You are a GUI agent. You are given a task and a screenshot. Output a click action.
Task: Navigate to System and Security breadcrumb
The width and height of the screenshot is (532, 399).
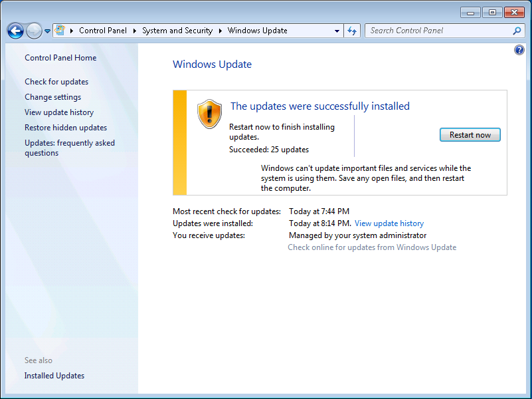[177, 31]
